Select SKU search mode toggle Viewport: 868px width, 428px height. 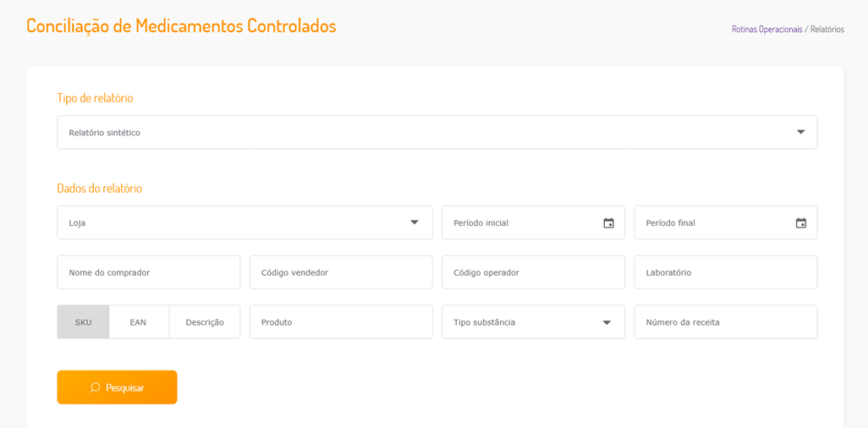tap(83, 322)
